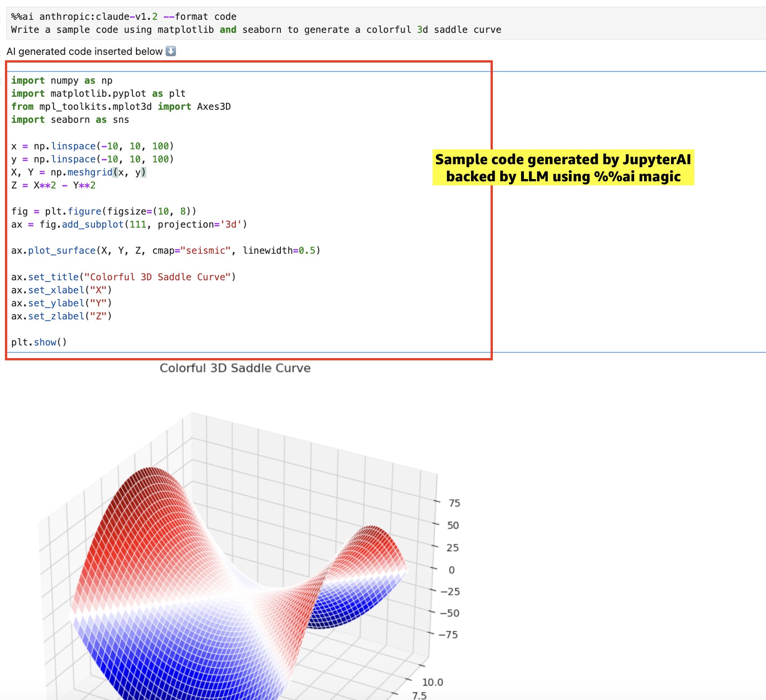The image size is (766, 700).
Task: Click the 'ax.set_ylabel("Y")' line
Action: coord(62,303)
